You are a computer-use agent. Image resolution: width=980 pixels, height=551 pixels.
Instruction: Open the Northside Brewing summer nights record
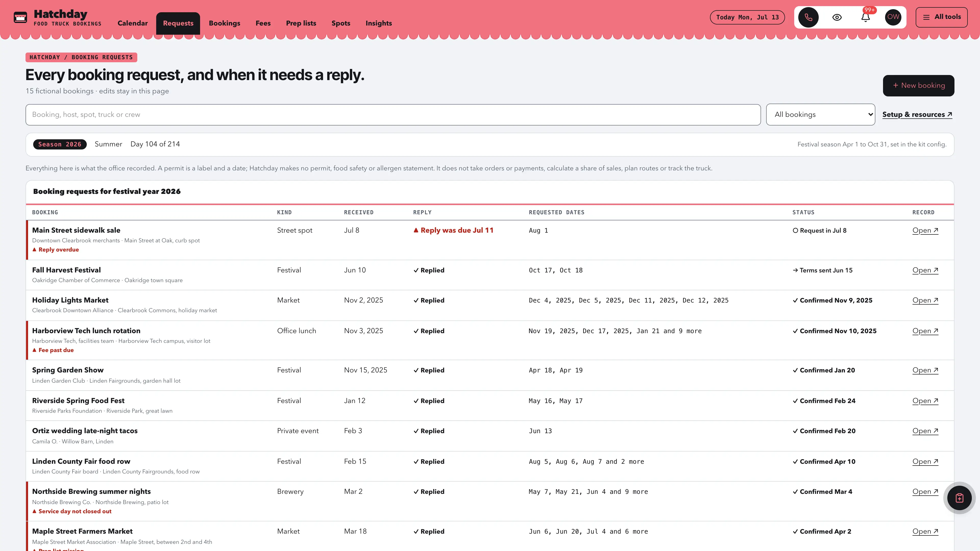[x=925, y=492]
